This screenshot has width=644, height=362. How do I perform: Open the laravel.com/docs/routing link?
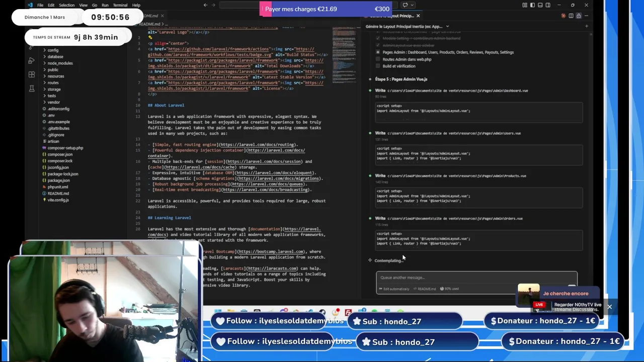[x=259, y=145]
